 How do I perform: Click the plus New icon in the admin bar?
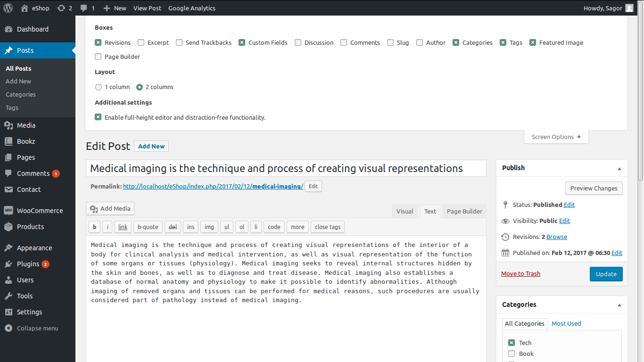tap(107, 8)
